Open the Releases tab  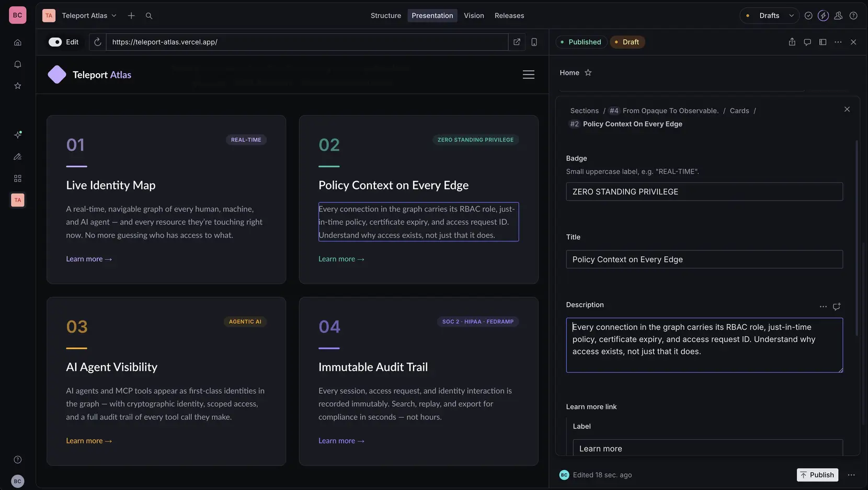(x=509, y=16)
